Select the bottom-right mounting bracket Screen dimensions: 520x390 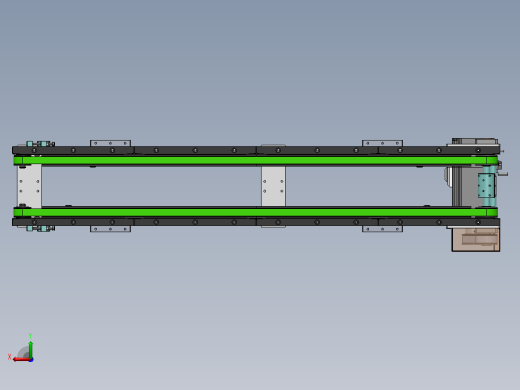tap(382, 229)
